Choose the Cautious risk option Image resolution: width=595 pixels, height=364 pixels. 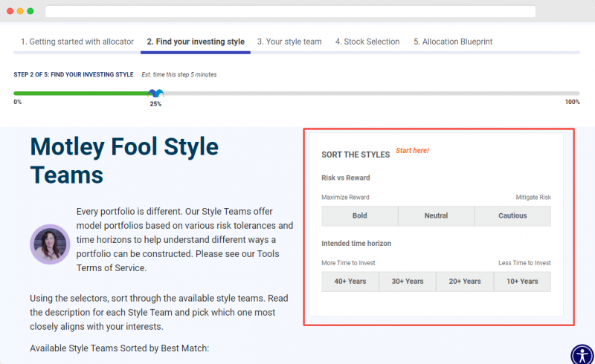[512, 215]
